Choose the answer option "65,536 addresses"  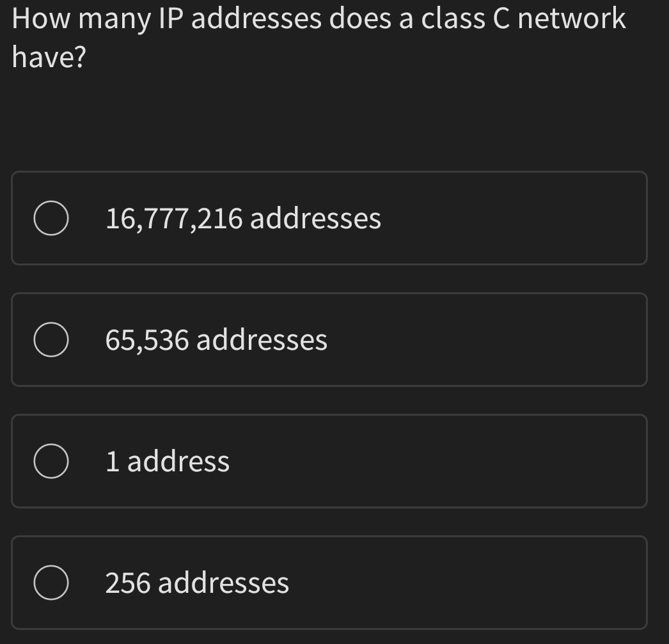(329, 339)
